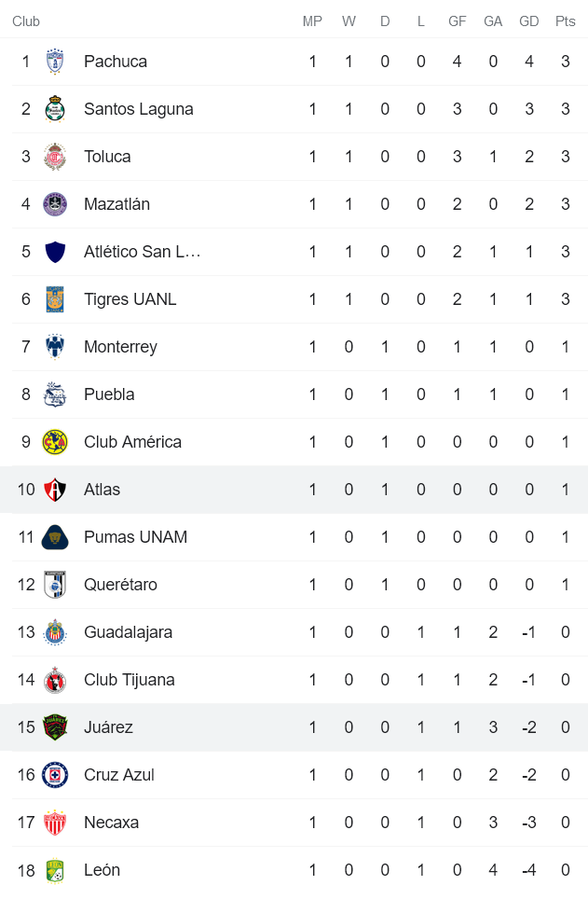588x899 pixels.
Task: Click the Monterrey club crest
Action: point(56,346)
